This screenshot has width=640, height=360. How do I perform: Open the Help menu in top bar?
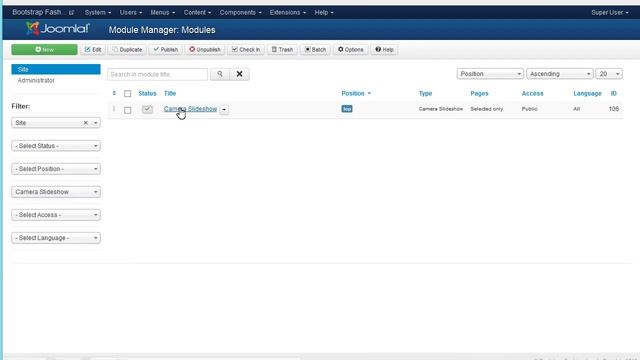324,13
